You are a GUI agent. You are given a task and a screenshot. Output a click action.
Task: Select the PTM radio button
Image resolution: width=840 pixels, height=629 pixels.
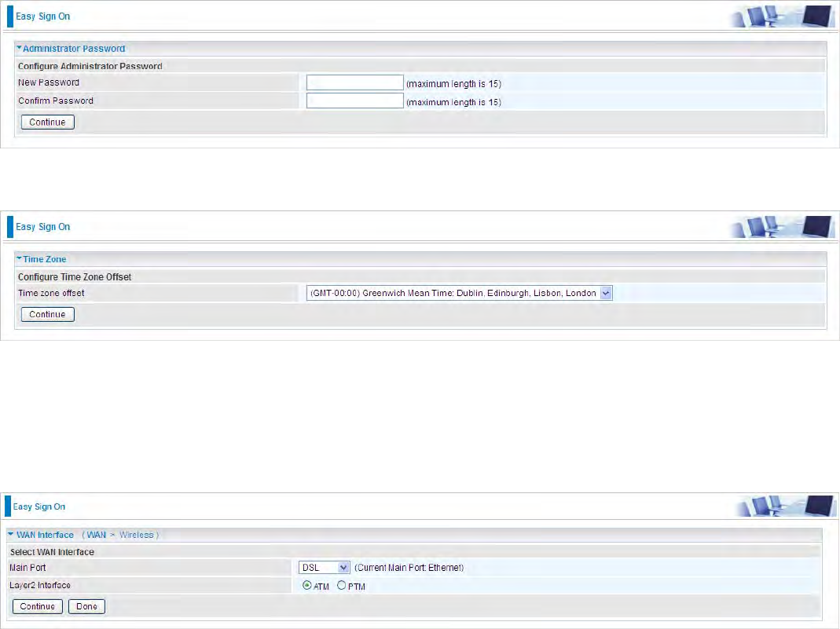pos(341,586)
